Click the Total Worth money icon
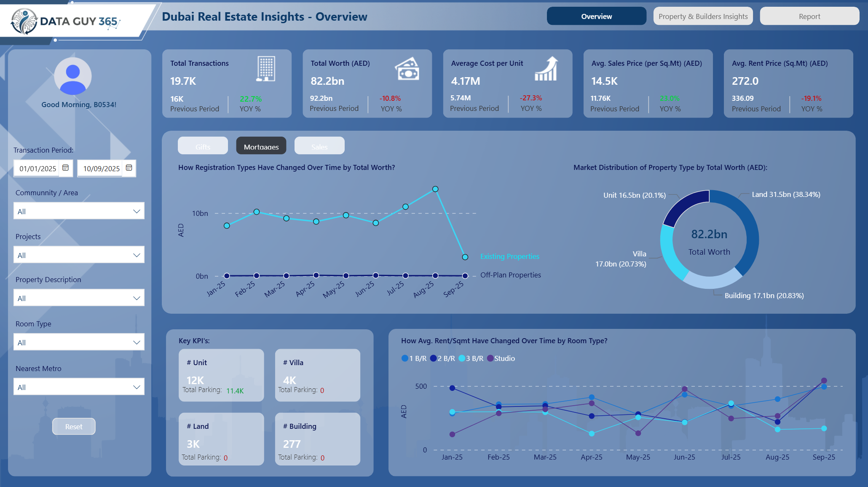 407,69
